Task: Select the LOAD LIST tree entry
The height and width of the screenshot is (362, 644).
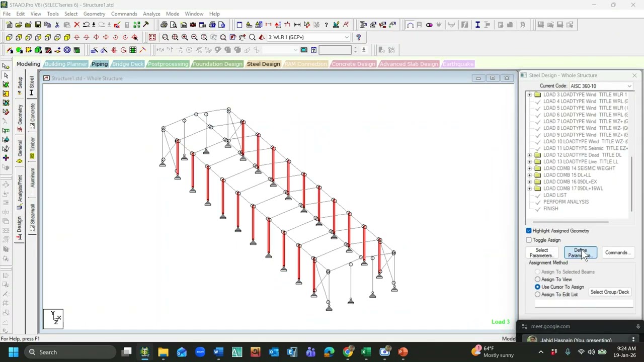Action: tap(554, 195)
